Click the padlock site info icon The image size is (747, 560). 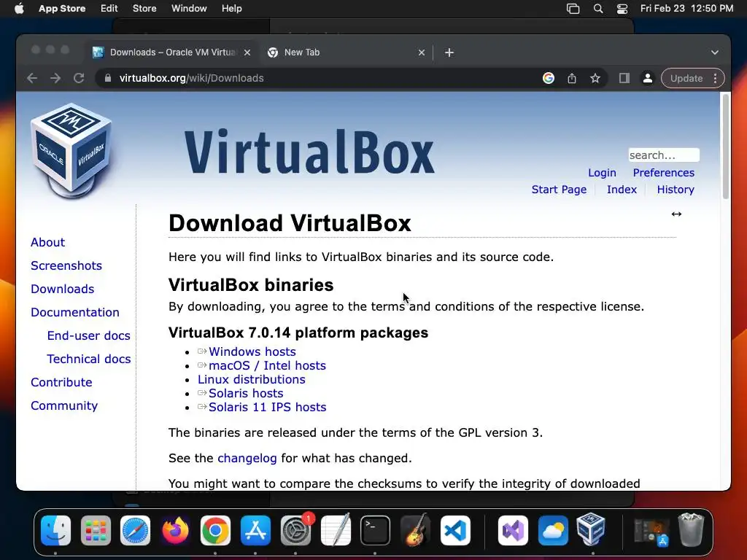coord(108,78)
